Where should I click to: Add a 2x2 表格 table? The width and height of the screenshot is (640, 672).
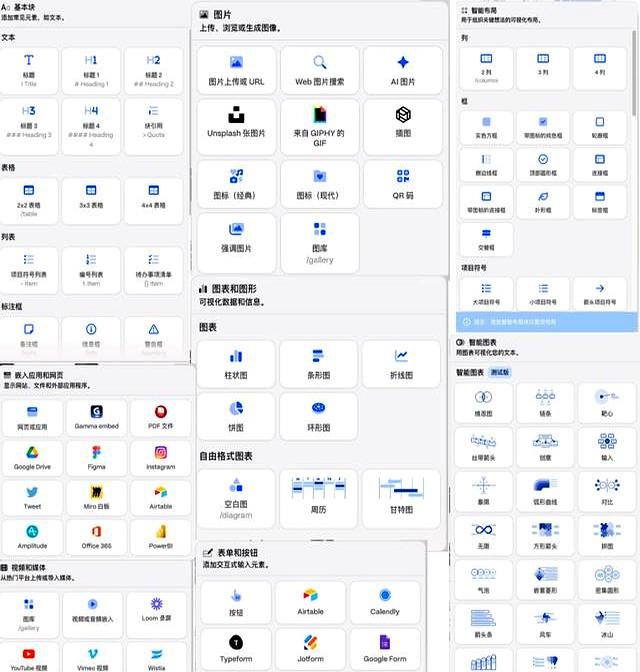(x=28, y=201)
